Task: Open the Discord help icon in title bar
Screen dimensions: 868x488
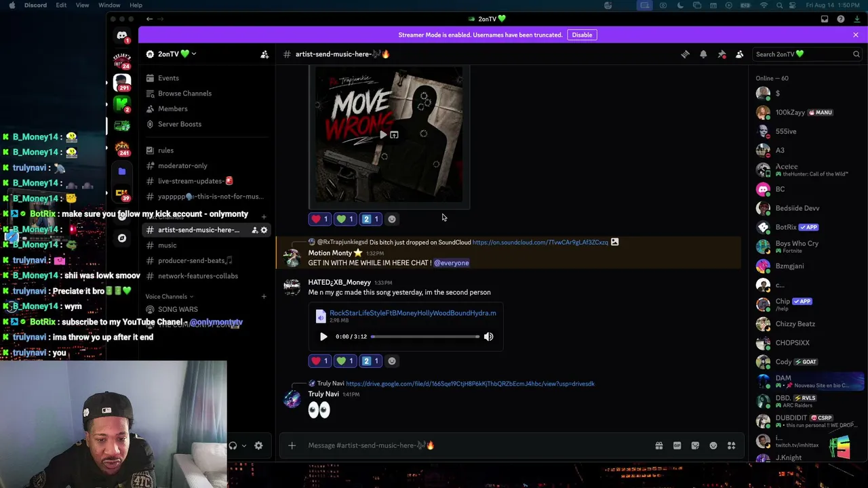Action: [x=841, y=19]
